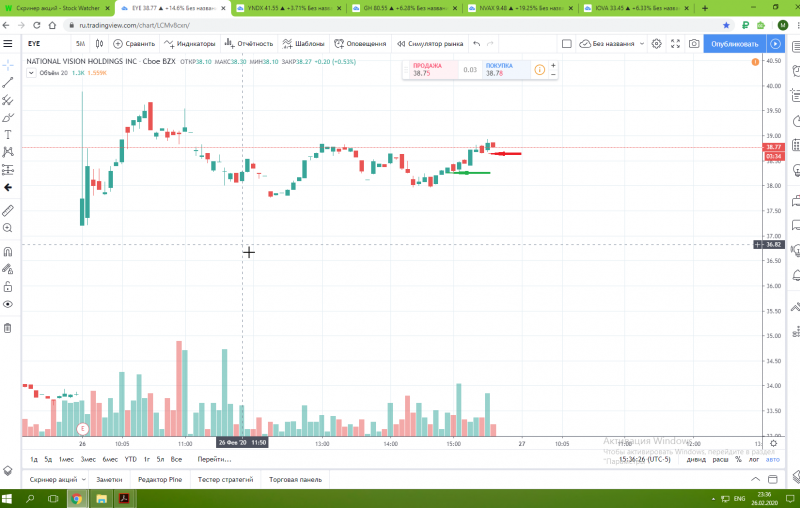Image resolution: width=800 pixels, height=508 pixels.
Task: Click the select layout square icon
Action: 566,44
